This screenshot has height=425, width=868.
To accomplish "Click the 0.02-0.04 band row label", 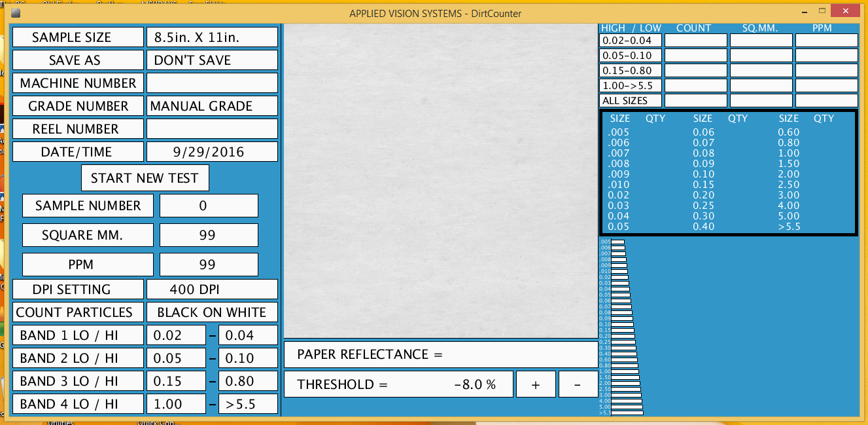I will click(x=631, y=41).
